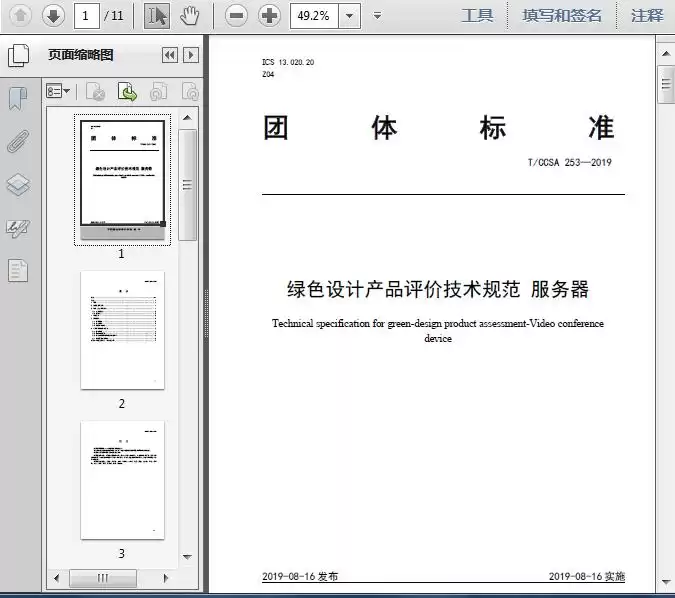
Task: Click the rotate counterclockwise page icon
Action: tap(158, 91)
